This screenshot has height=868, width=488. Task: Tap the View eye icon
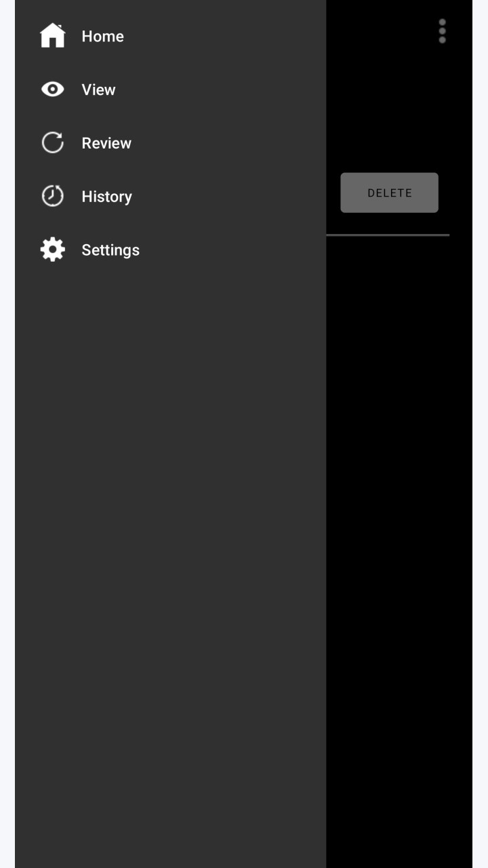click(x=52, y=90)
